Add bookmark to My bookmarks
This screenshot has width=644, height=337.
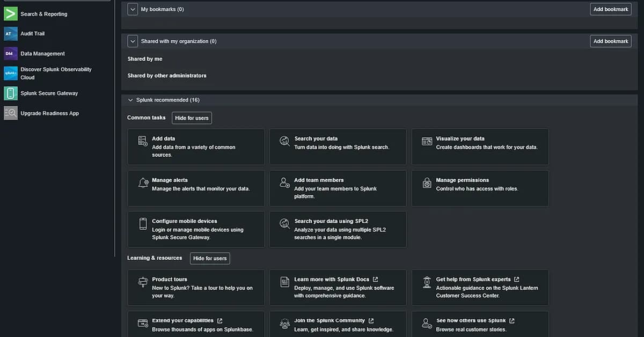(x=611, y=9)
